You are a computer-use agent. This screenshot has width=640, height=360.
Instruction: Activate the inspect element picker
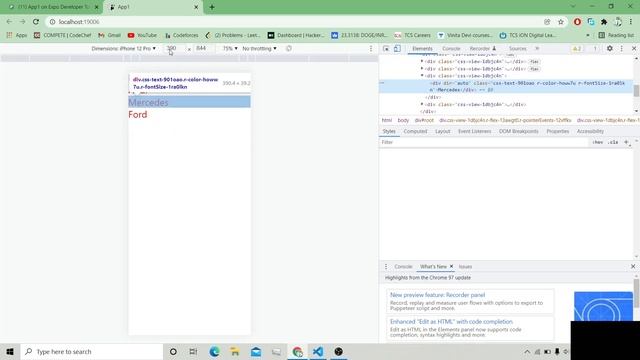pos(386,48)
